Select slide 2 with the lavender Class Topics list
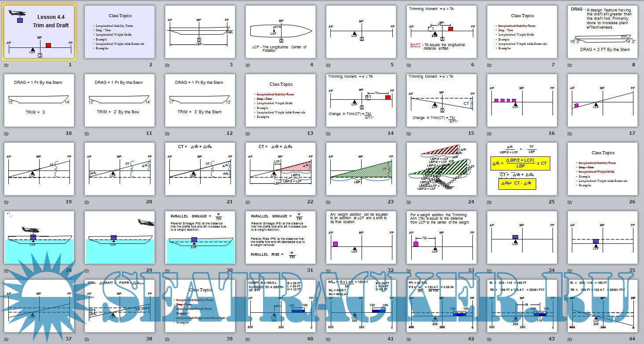The height and width of the screenshot is (344, 644). [119, 32]
